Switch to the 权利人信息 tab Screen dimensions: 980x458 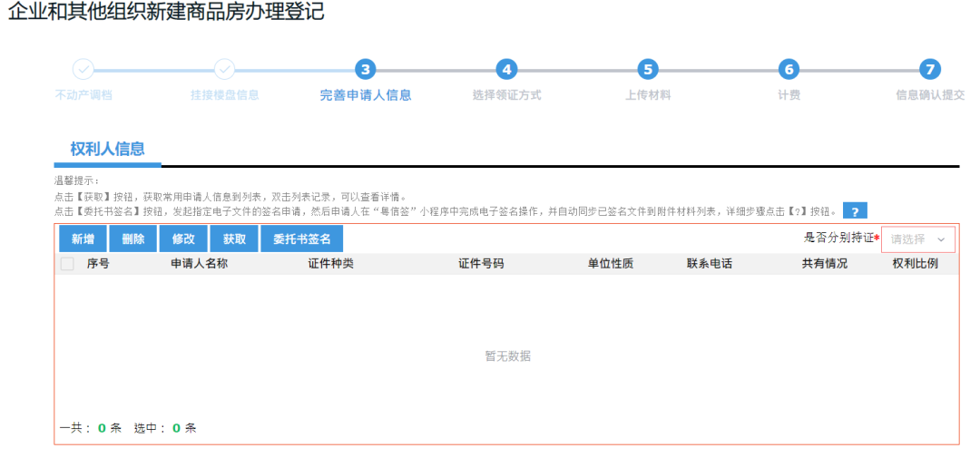(107, 150)
